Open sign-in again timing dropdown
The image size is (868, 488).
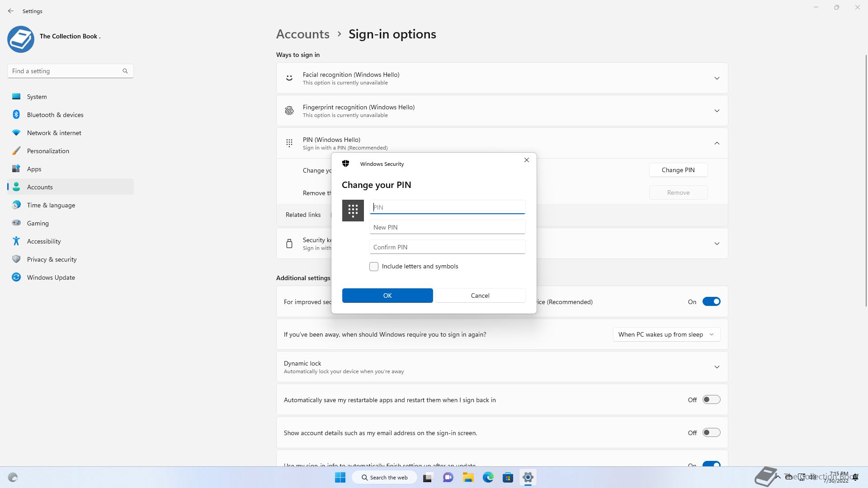[x=666, y=334]
